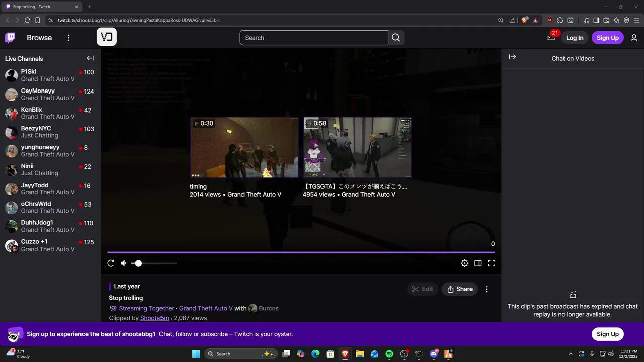This screenshot has width=644, height=362.
Task: Go back in the browser
Action: tap(7, 20)
